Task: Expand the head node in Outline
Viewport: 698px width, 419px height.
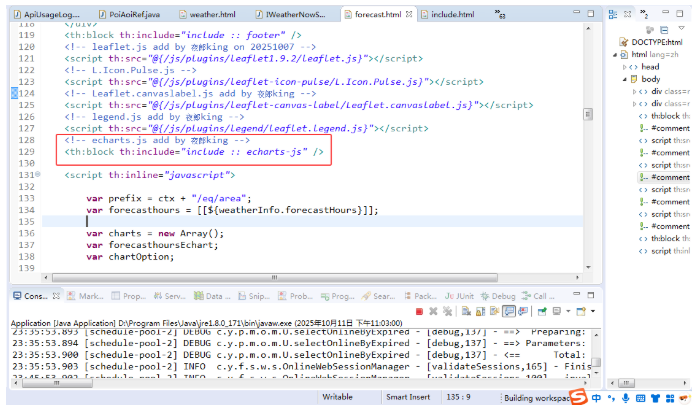Action: (x=625, y=67)
